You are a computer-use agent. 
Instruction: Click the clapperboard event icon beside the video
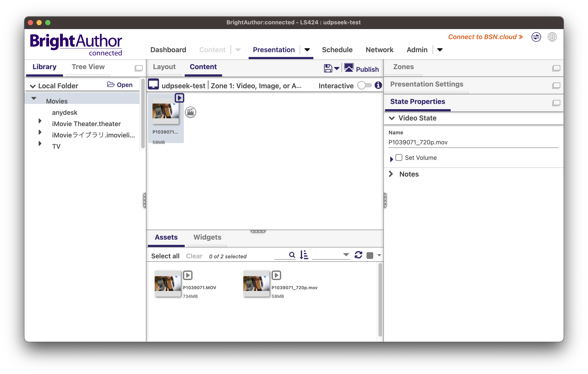[191, 112]
